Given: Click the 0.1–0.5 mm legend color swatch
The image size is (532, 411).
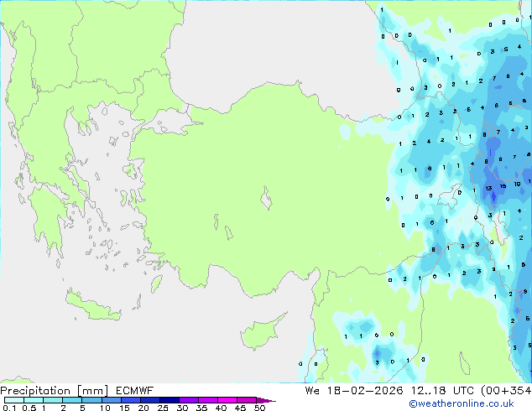Looking at the screenshot, I should point(14,400).
